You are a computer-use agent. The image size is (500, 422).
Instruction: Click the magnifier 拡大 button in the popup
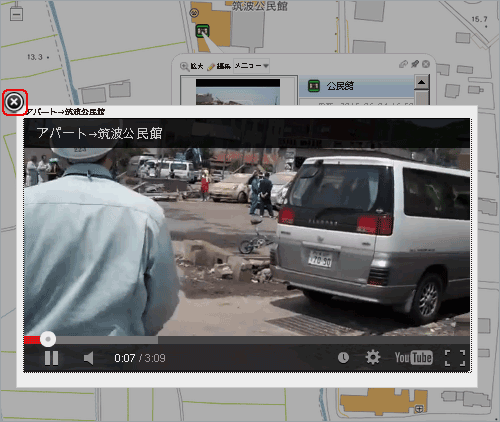point(192,66)
